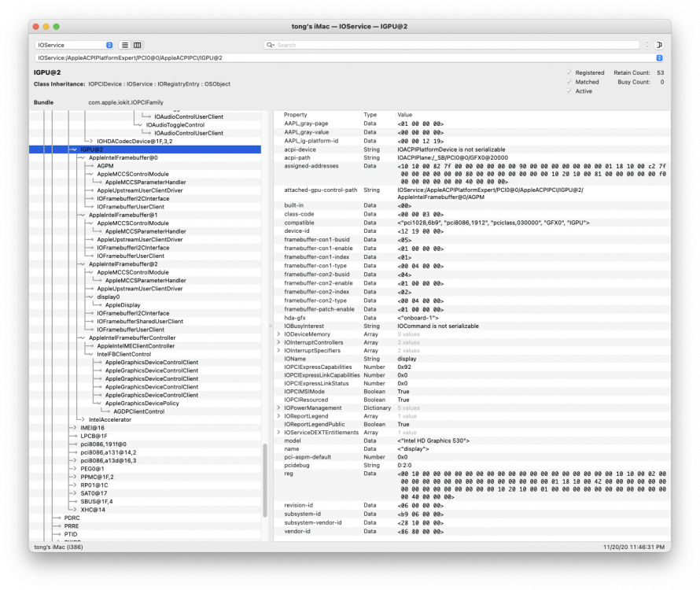Select the IOPCIMSIMode property row
This screenshot has width=700, height=590.
coord(472,392)
